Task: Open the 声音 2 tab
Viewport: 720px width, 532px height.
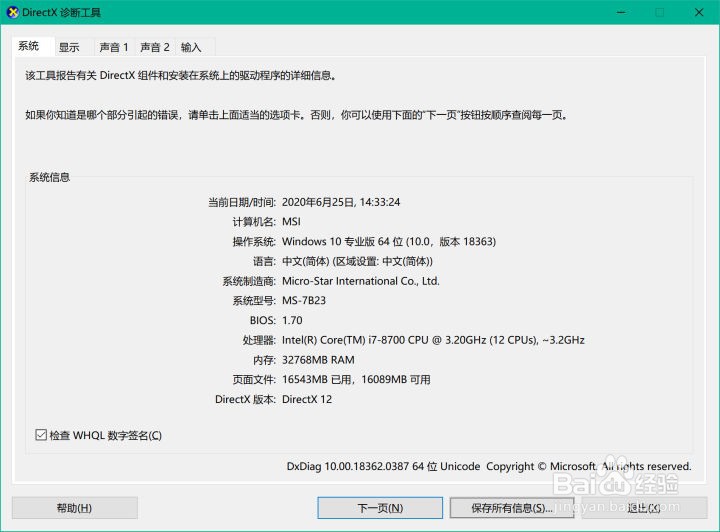Action: tap(155, 47)
